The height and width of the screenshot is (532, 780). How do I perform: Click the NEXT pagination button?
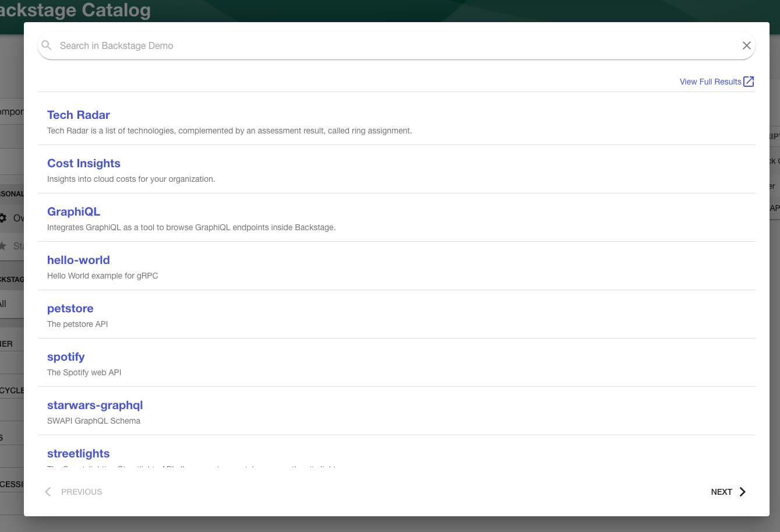[x=722, y=491]
